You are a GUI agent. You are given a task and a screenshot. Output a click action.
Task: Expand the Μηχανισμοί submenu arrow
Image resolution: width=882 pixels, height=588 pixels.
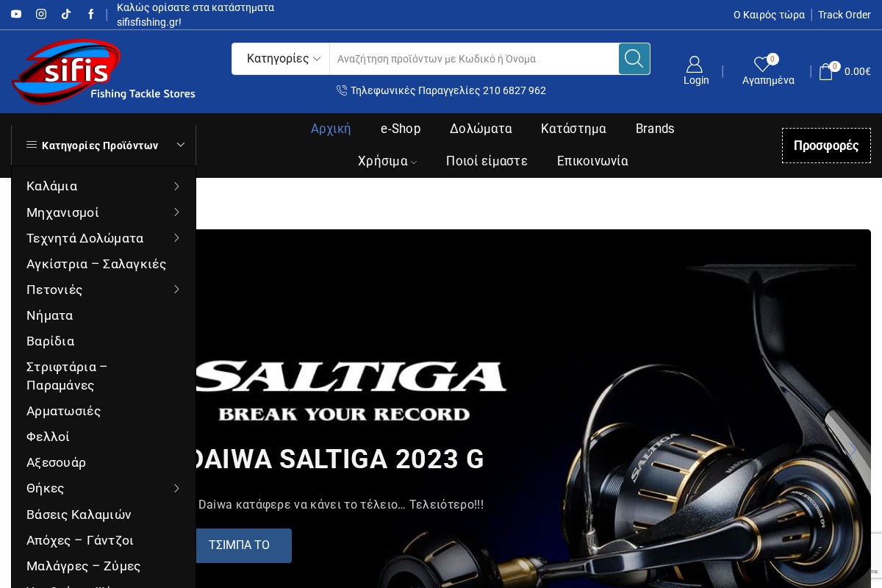pyautogui.click(x=176, y=212)
